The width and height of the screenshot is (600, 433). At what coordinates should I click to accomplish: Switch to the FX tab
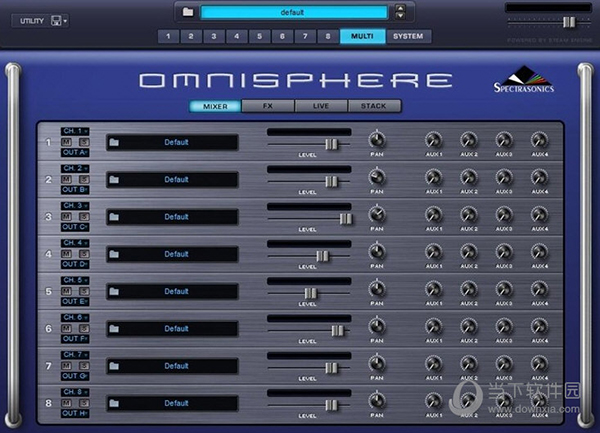pos(268,106)
